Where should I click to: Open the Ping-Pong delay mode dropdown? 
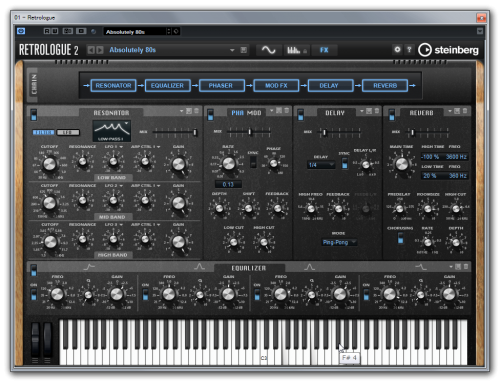339,242
